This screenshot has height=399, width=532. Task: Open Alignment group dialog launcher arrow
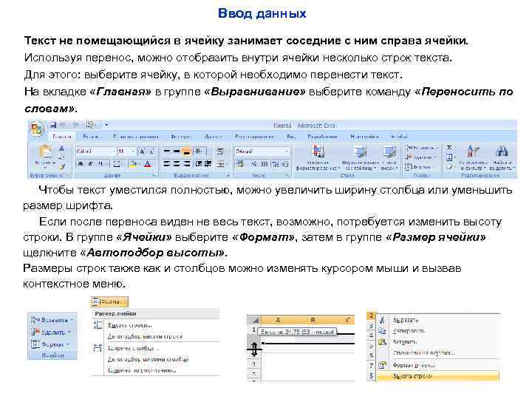[228, 175]
